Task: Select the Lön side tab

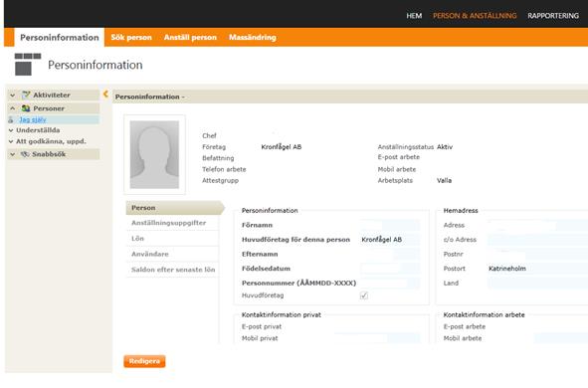Action: pyautogui.click(x=172, y=239)
